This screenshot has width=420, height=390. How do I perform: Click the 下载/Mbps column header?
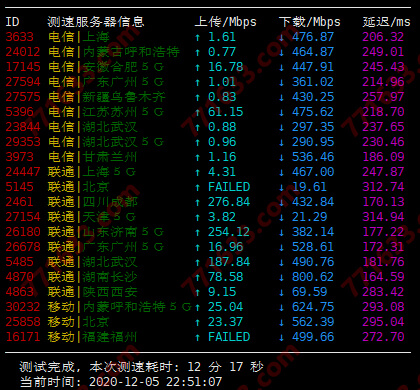(310, 22)
